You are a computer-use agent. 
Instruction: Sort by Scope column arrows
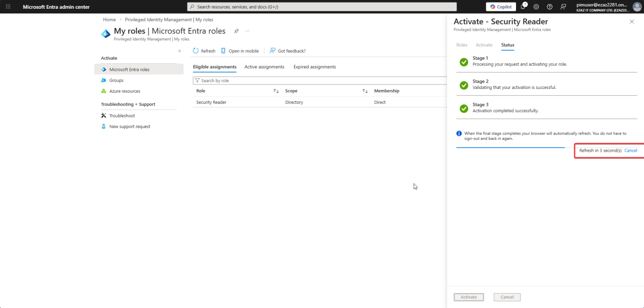pos(365,91)
